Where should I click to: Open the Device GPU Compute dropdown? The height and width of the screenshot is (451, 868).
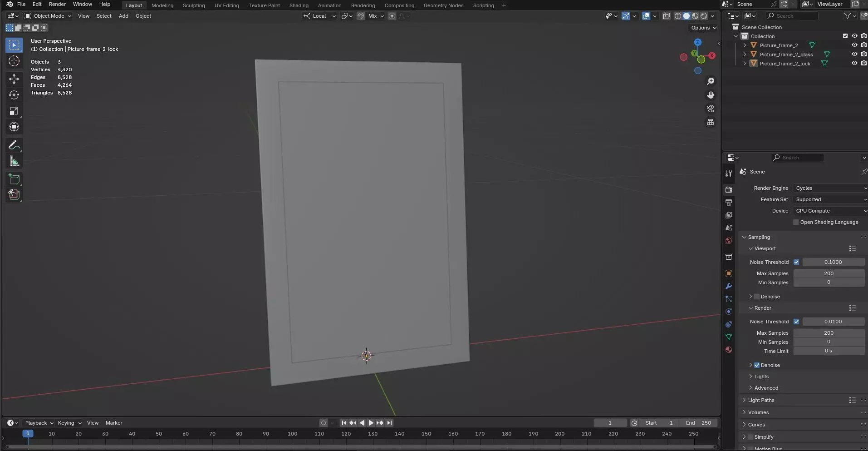pyautogui.click(x=830, y=211)
